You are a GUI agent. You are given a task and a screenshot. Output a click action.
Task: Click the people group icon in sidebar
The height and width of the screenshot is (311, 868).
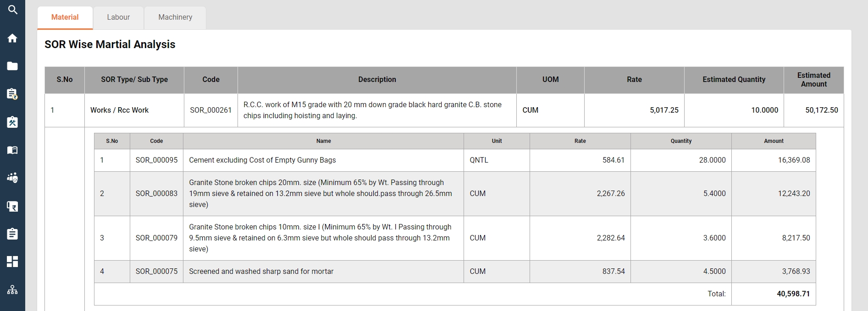(x=12, y=178)
